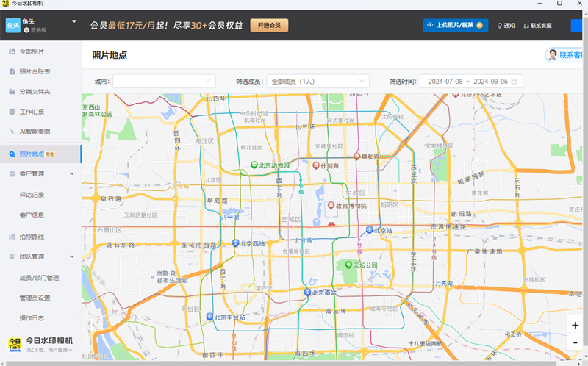Open 成员/部门管理 menu item
588x366 pixels.
pyautogui.click(x=40, y=278)
